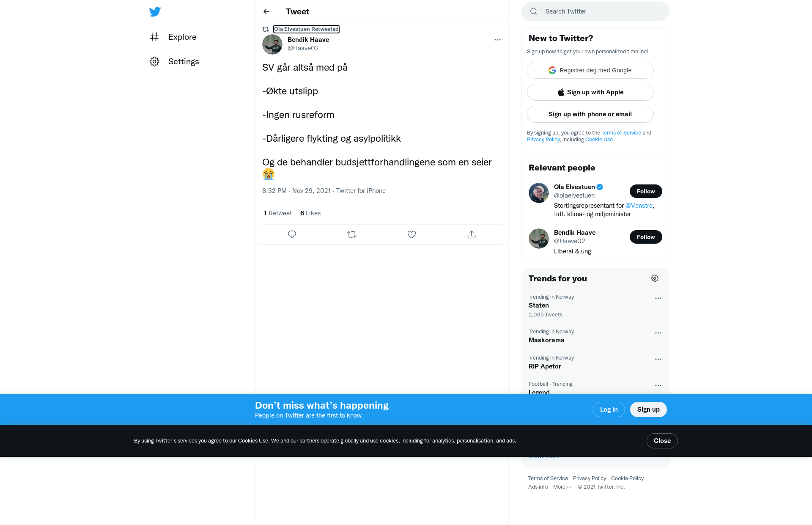Sign up with Apple
Image resolution: width=812 pixels, height=525 pixels.
click(590, 92)
